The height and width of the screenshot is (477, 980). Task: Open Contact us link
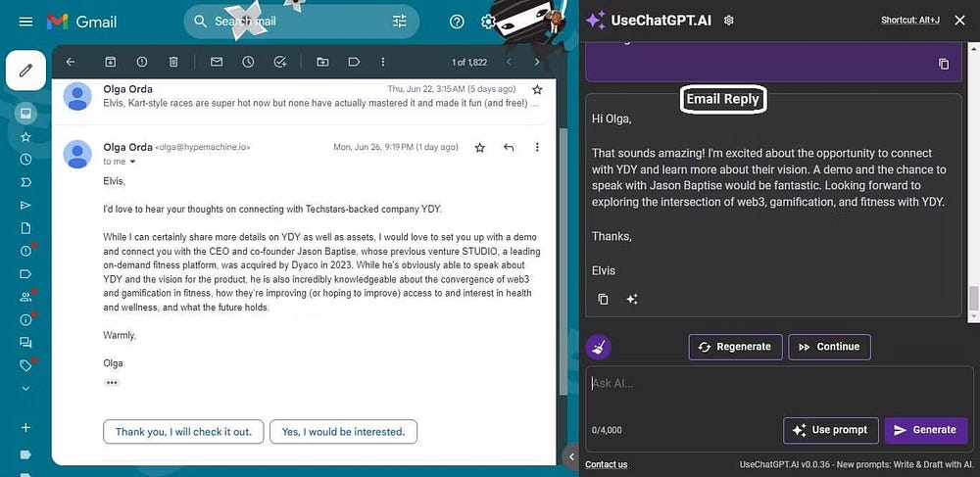tap(607, 464)
